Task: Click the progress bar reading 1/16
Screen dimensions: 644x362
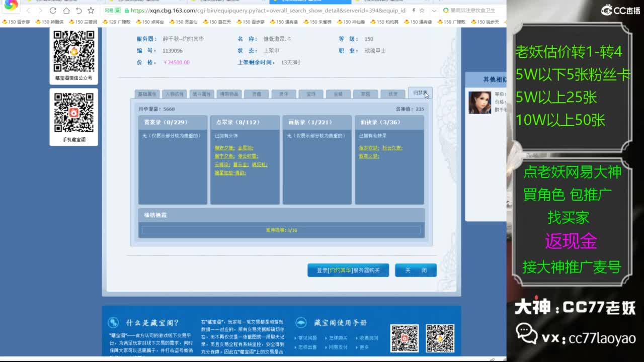Action: click(281, 230)
